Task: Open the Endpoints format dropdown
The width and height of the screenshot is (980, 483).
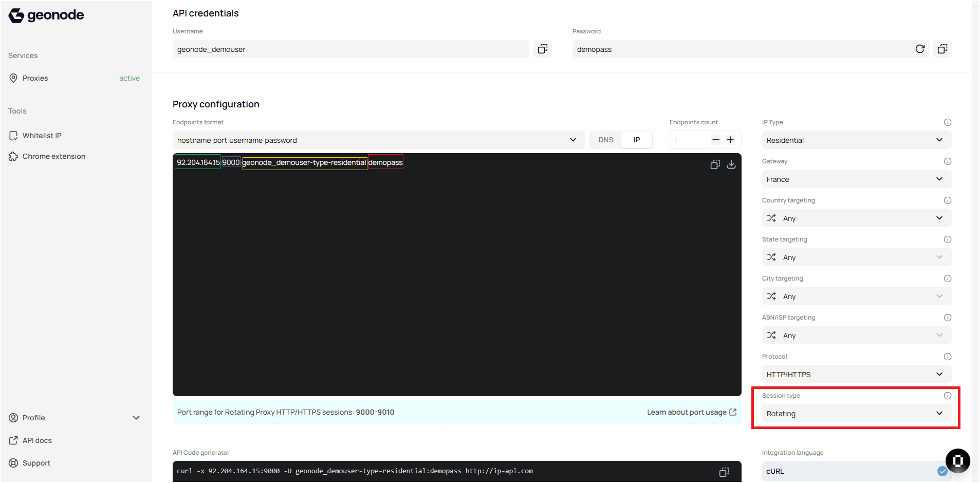Action: [379, 140]
